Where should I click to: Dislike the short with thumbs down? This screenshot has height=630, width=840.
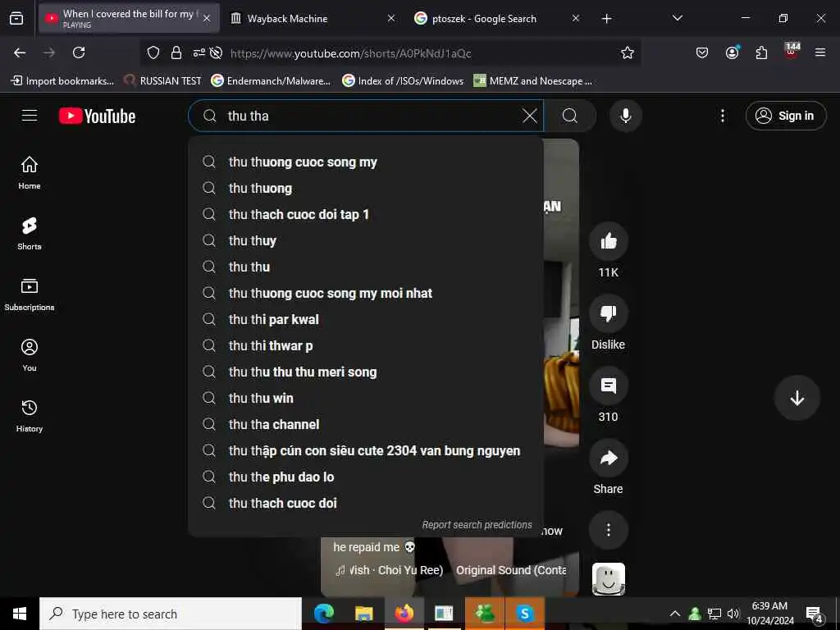tap(609, 313)
